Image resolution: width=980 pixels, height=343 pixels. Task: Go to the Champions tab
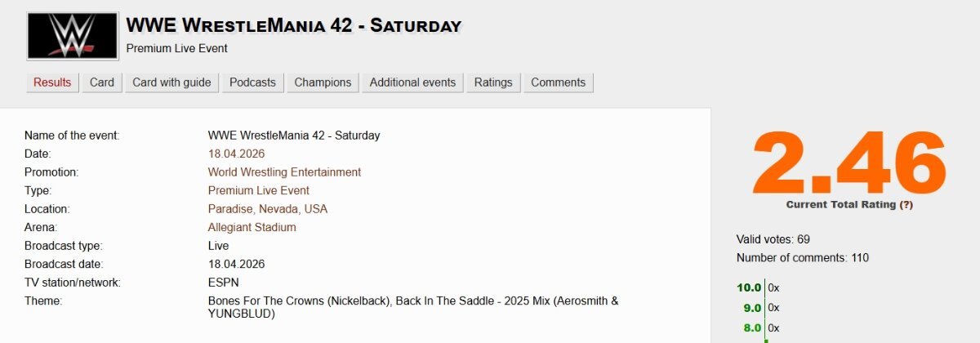tap(323, 82)
